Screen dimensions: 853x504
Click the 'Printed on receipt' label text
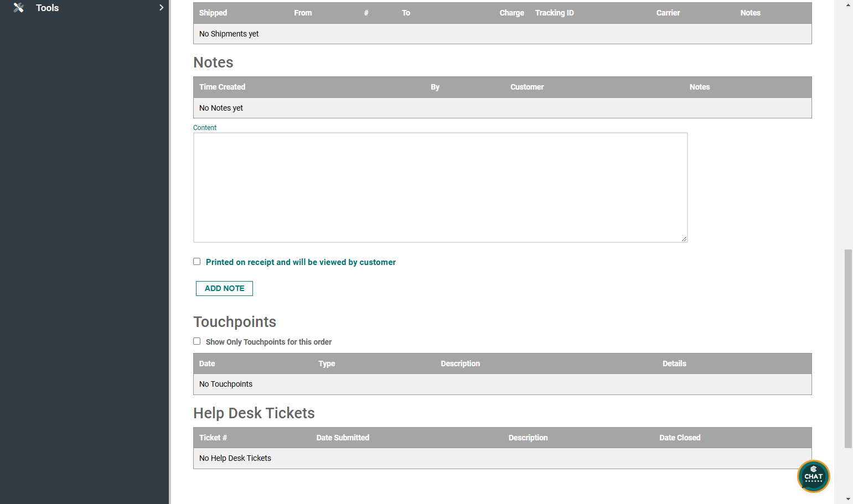tap(301, 262)
